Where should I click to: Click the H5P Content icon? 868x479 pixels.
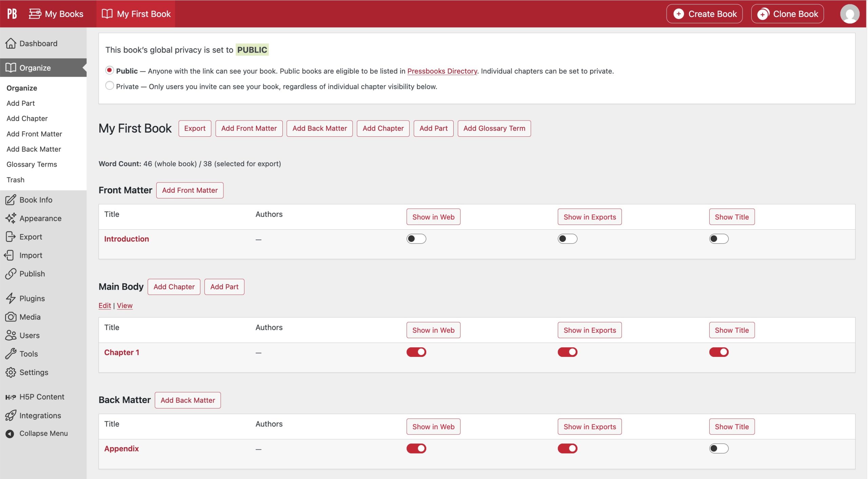11,397
